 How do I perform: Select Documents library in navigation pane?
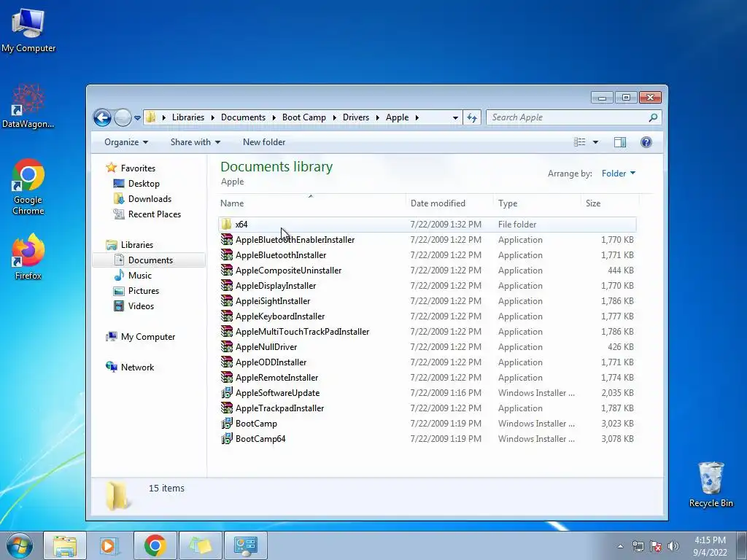click(x=150, y=260)
